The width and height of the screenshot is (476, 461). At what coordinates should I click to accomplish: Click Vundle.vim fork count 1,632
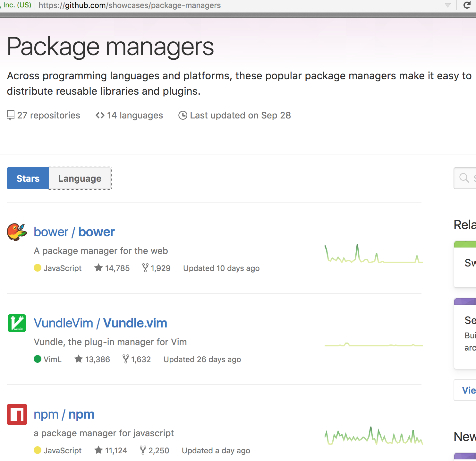pos(141,359)
